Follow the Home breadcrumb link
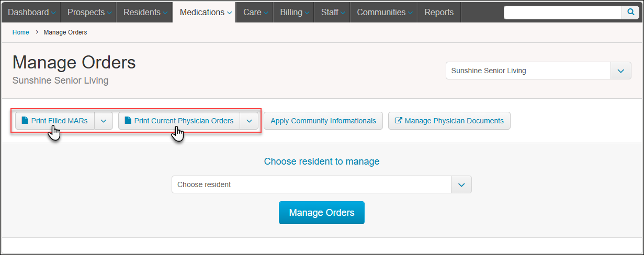The width and height of the screenshot is (644, 255). tap(21, 32)
